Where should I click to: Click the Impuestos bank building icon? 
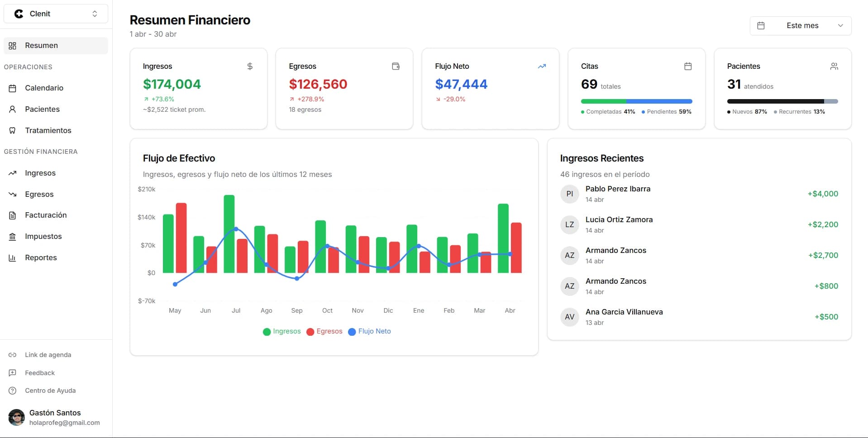point(13,237)
